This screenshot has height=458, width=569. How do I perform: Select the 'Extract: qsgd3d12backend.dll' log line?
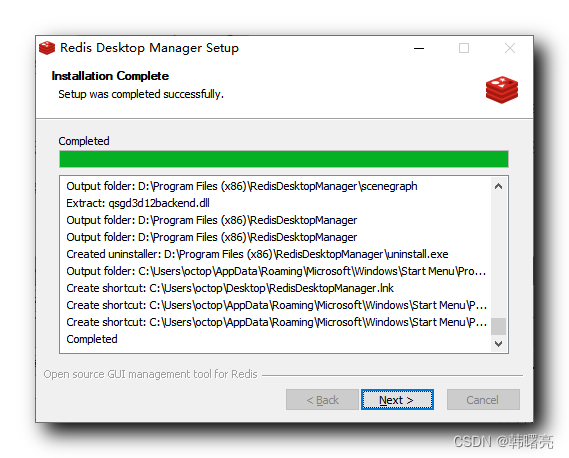(138, 203)
